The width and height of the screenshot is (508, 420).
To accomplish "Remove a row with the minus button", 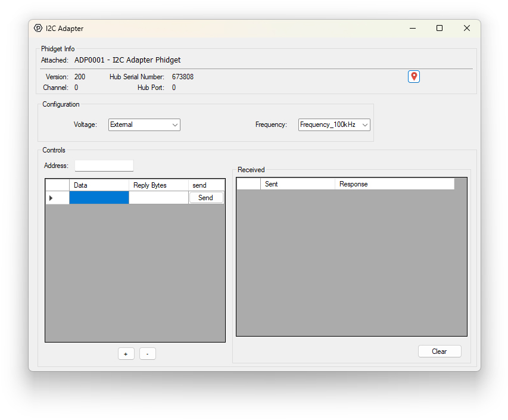I will click(147, 354).
